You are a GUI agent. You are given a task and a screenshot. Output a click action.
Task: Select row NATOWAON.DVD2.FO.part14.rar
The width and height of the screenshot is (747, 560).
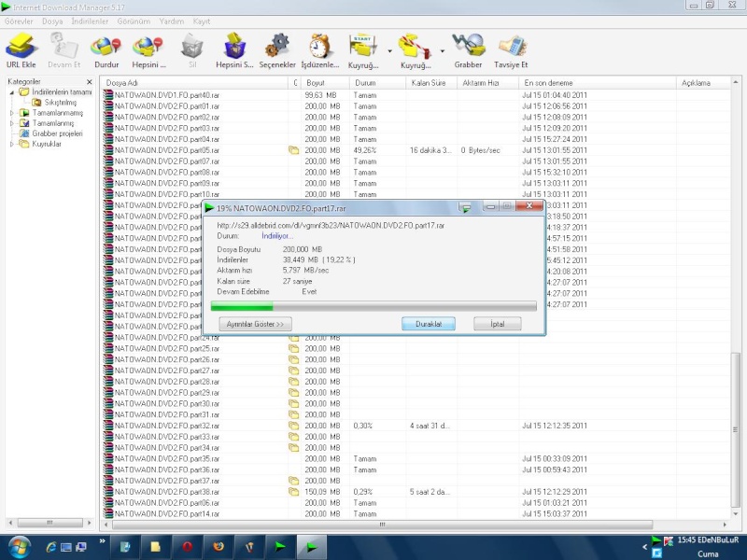416,514
